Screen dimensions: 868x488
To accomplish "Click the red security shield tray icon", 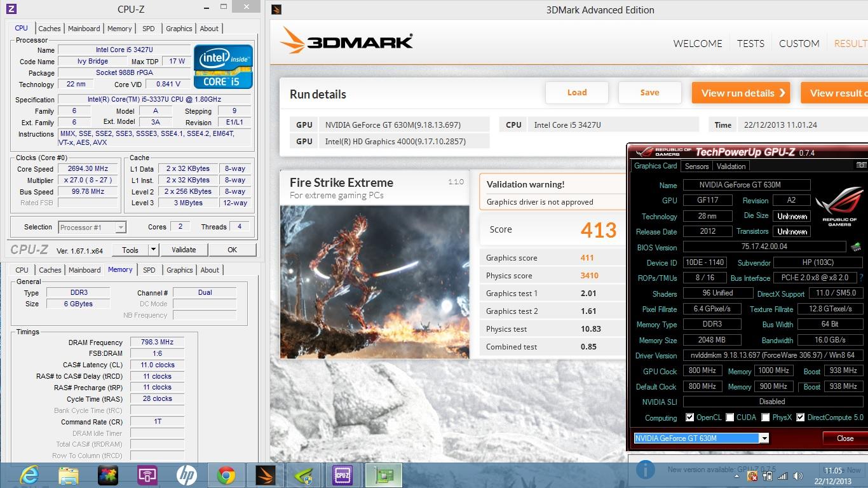I will (753, 476).
